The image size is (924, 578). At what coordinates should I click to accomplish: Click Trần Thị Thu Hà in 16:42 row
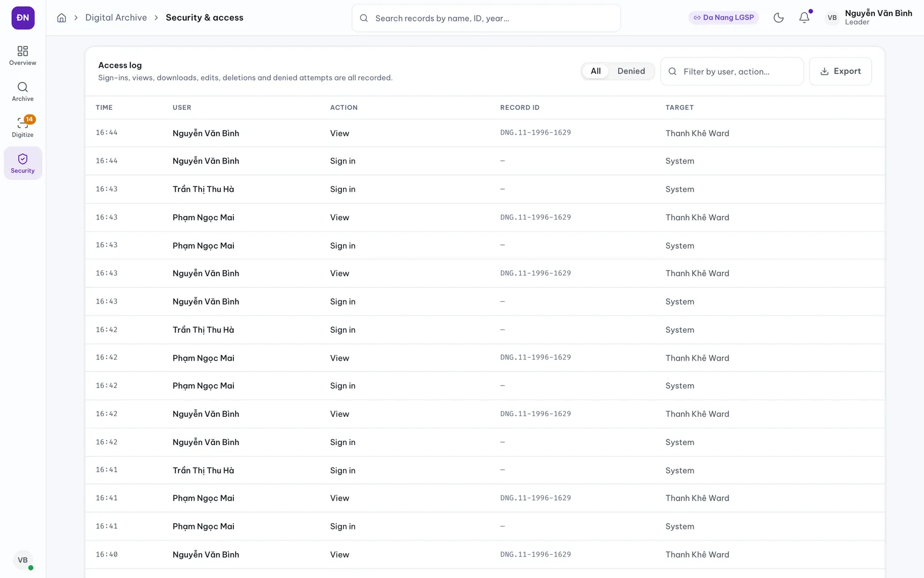point(203,329)
